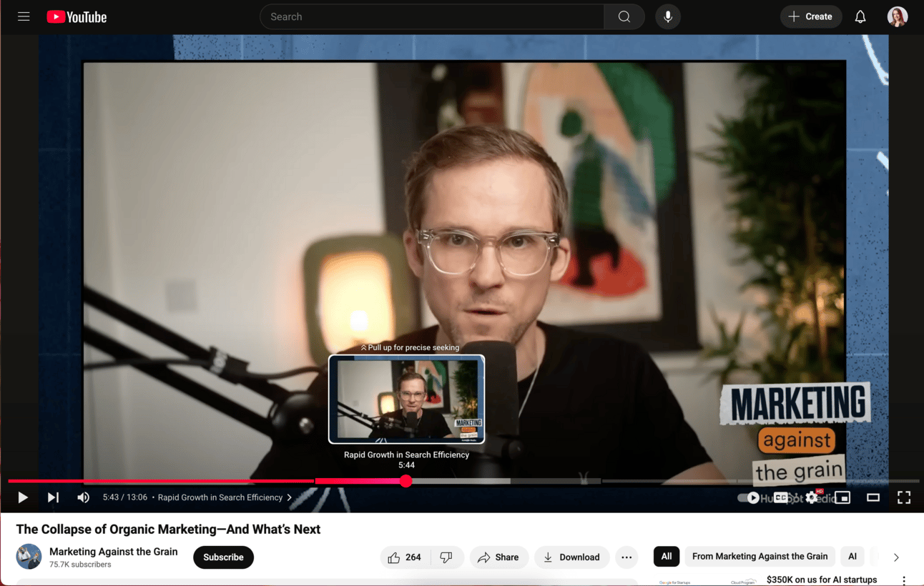Download the video

click(x=571, y=557)
